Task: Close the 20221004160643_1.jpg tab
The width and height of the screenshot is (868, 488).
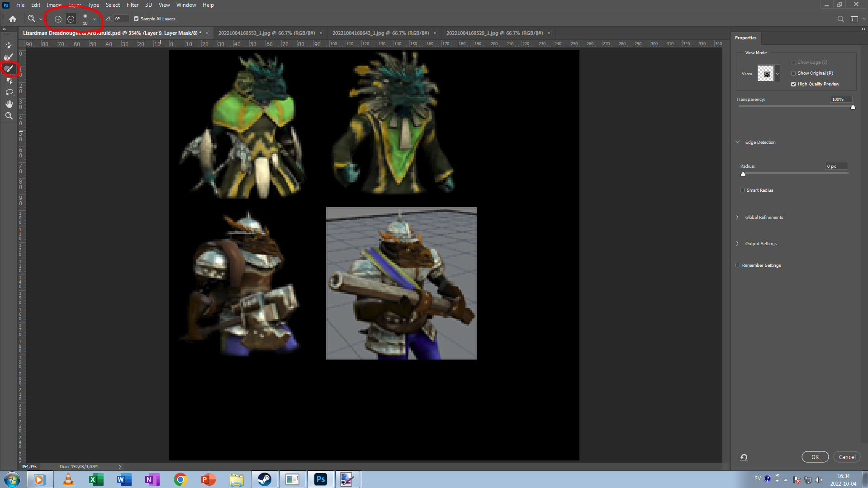Action: point(435,33)
